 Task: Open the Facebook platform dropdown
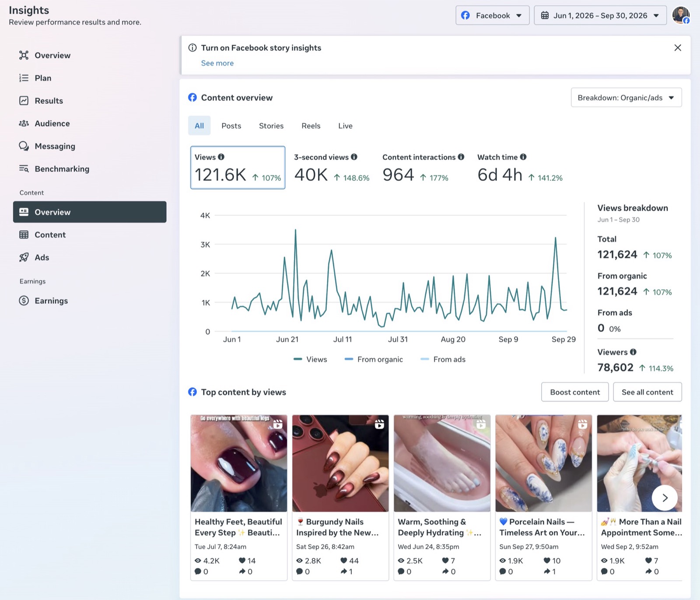(493, 15)
